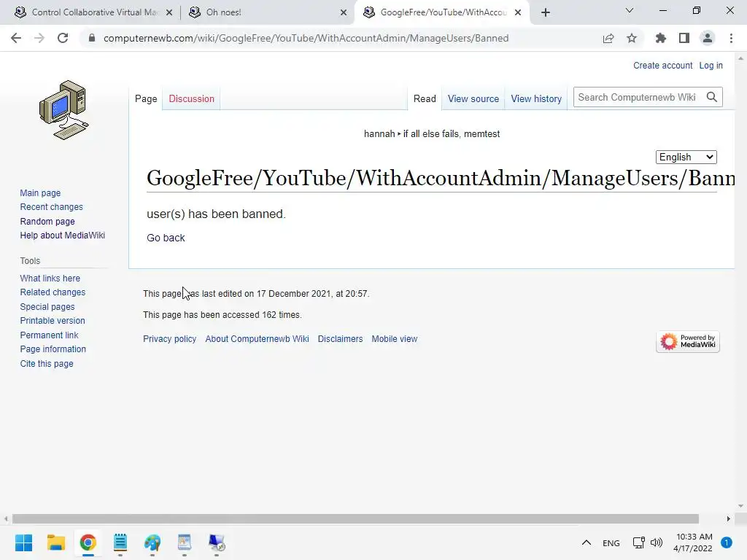
Task: Open the Paint taskbar icon
Action: point(152,542)
